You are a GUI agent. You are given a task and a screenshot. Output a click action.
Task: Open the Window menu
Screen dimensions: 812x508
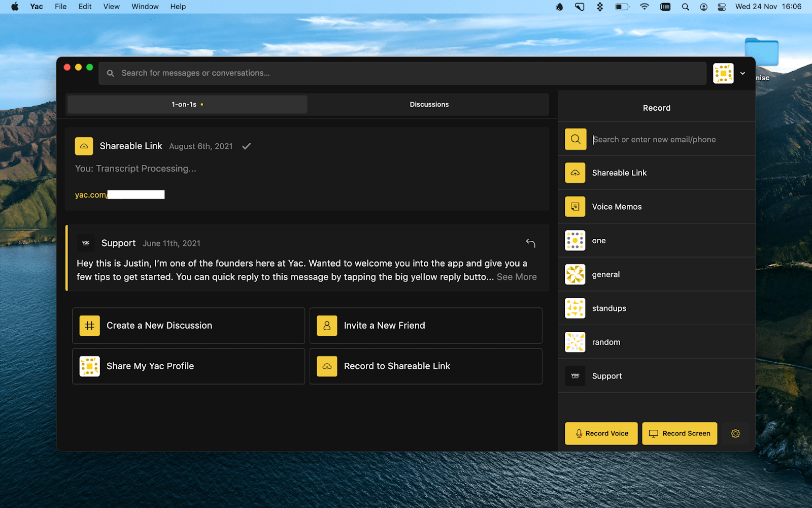pyautogui.click(x=145, y=7)
